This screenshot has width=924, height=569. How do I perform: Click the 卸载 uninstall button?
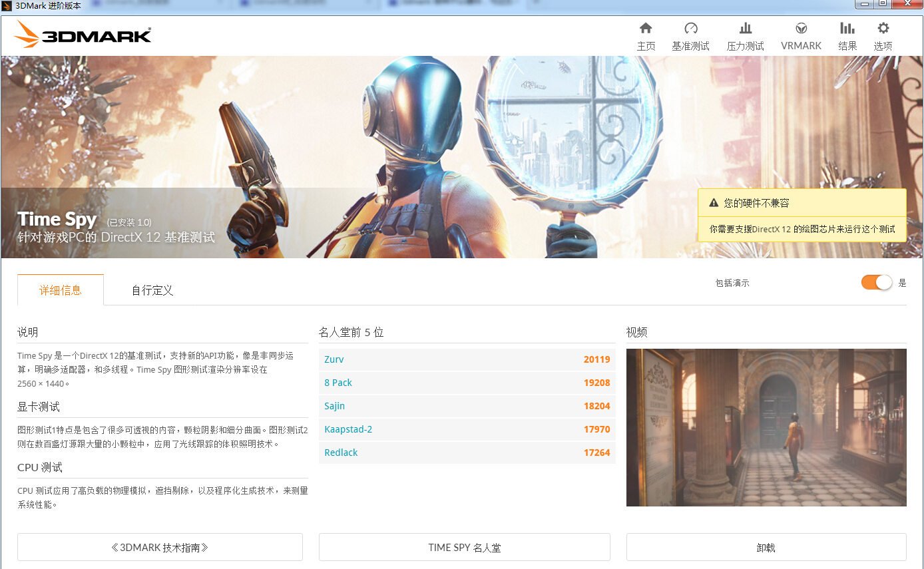pyautogui.click(x=766, y=548)
